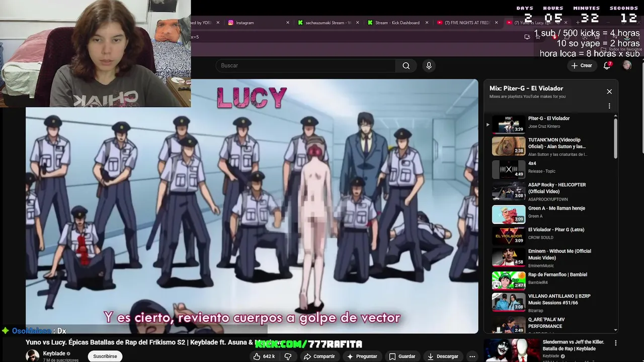Switch to the Instagram tab
The height and width of the screenshot is (362, 644).
pos(257,23)
